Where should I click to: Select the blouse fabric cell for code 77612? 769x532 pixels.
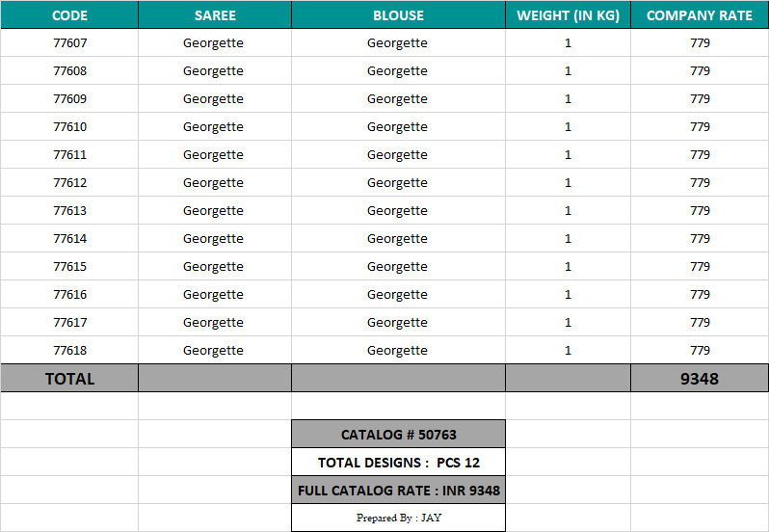397,183
